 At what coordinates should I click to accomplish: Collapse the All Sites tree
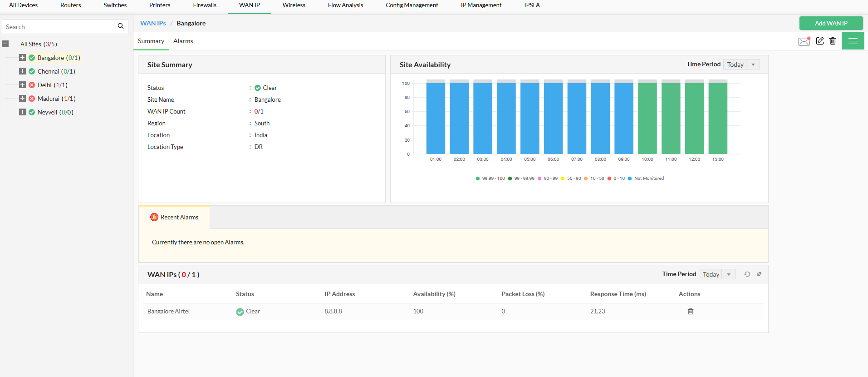(5, 44)
